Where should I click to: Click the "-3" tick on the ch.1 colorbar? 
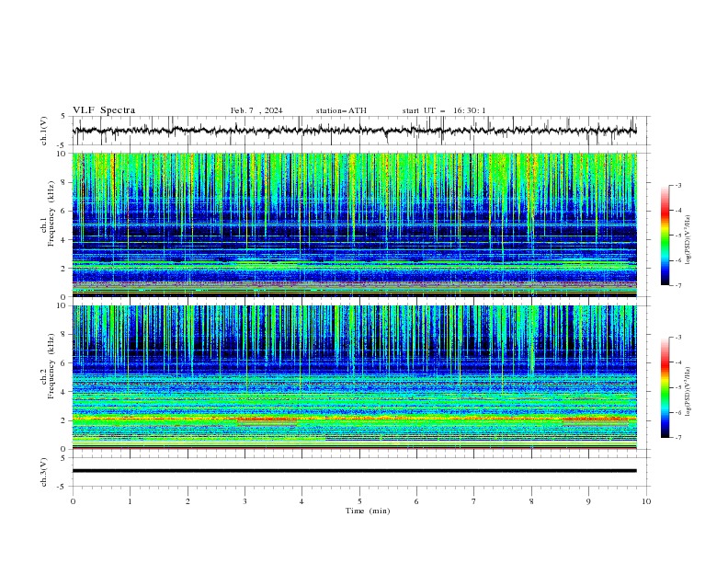[x=678, y=185]
